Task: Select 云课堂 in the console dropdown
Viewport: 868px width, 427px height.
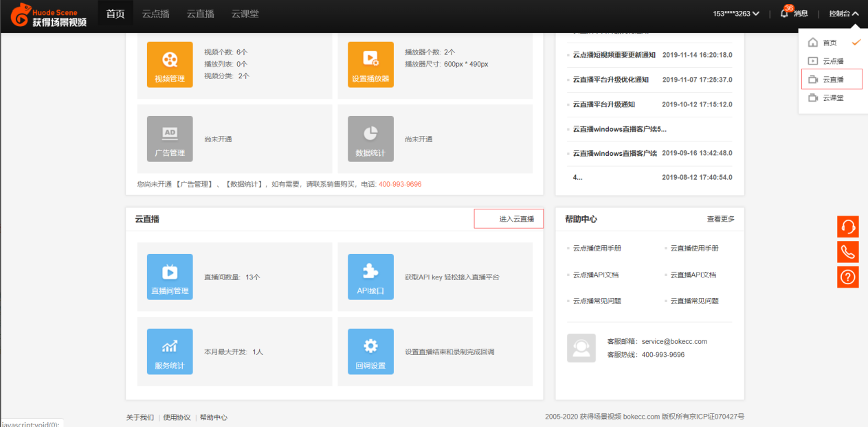Action: 832,98
